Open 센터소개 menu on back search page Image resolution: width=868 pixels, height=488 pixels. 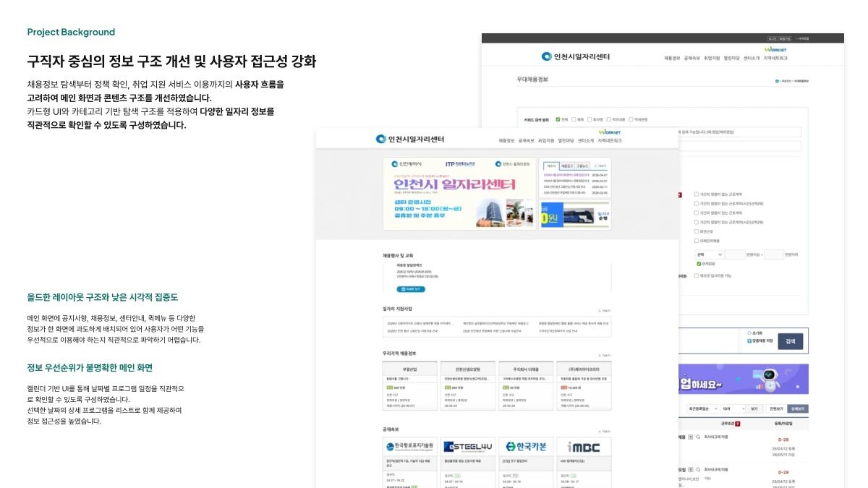click(752, 58)
